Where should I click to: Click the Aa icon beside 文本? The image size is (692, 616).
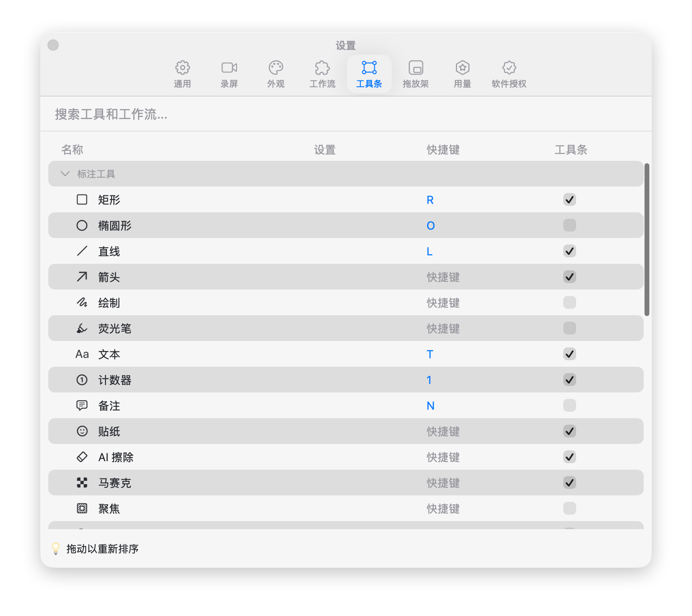coord(82,354)
